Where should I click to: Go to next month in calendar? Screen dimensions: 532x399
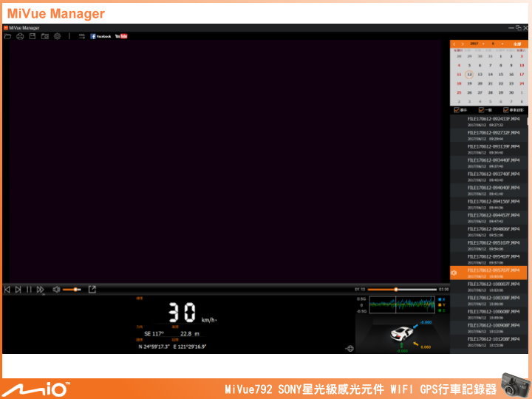tap(462, 44)
